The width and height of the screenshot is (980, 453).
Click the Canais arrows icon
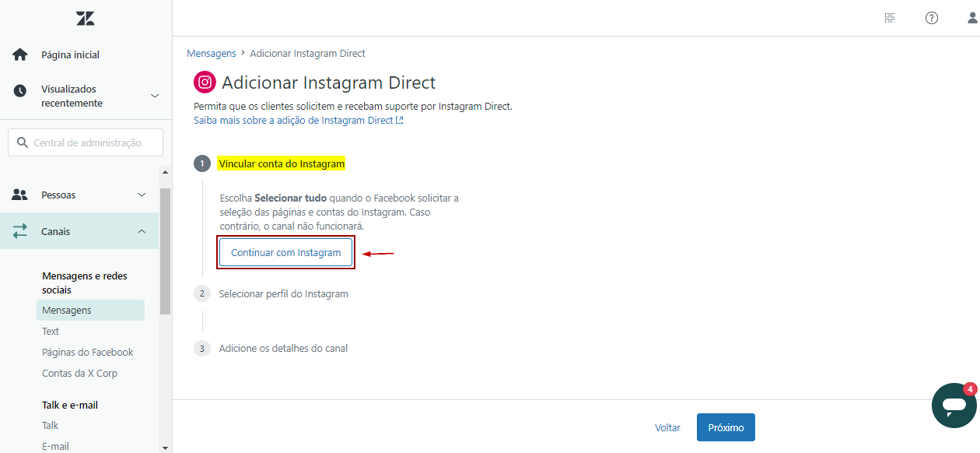[x=20, y=231]
